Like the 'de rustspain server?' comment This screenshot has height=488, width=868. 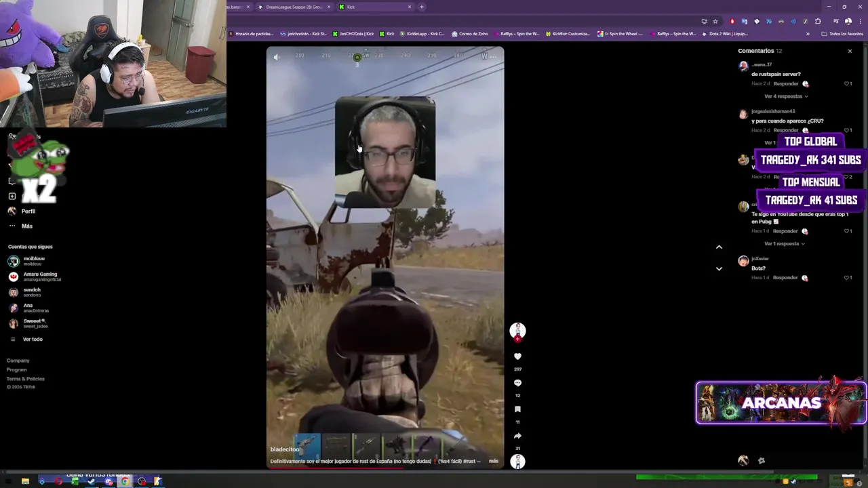pos(848,84)
